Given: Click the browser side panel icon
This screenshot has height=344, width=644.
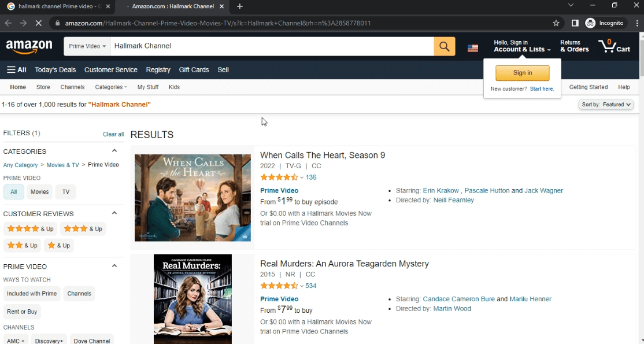Looking at the screenshot, I should [x=575, y=23].
